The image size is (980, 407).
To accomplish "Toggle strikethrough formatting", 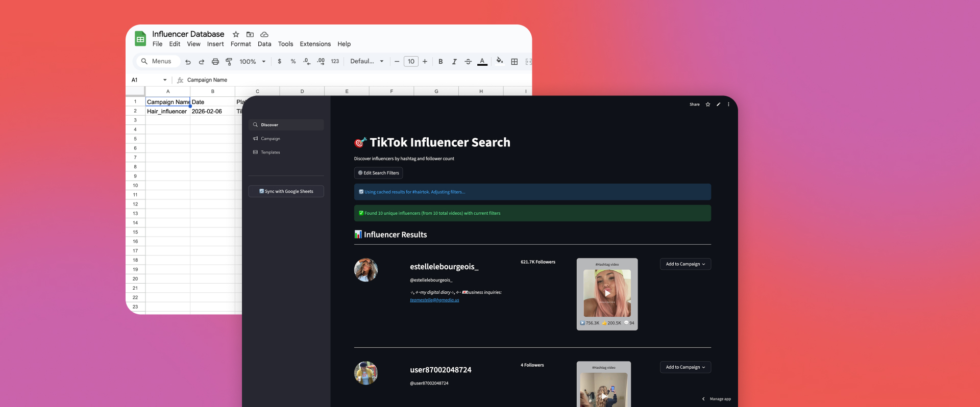I will tap(468, 62).
